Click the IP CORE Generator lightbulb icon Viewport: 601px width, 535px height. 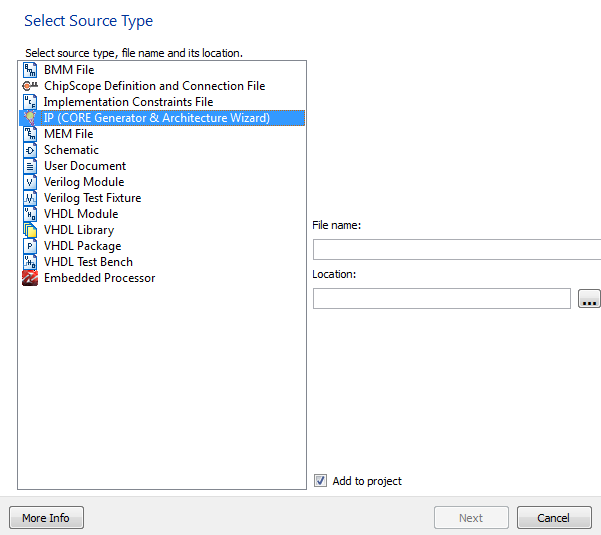(x=30, y=118)
